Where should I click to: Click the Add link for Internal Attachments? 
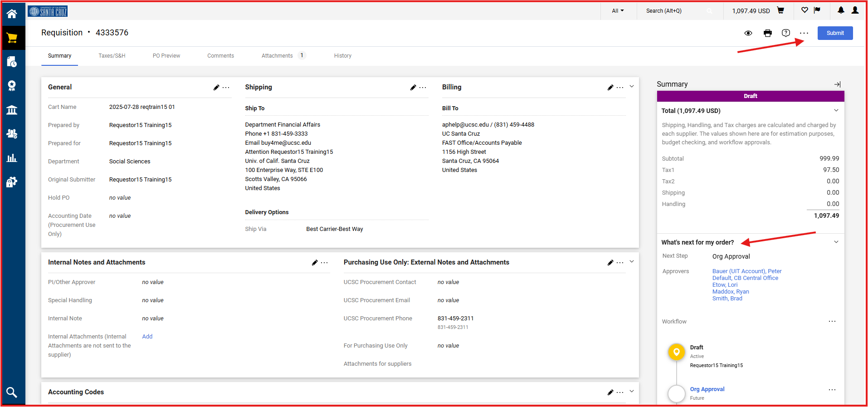point(147,337)
